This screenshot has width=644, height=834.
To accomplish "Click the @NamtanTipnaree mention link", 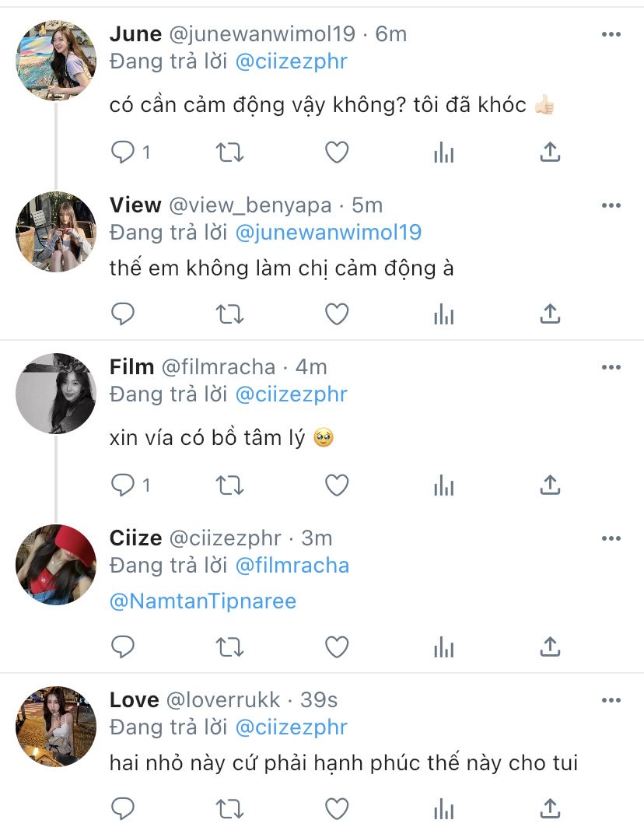I will tap(203, 601).
